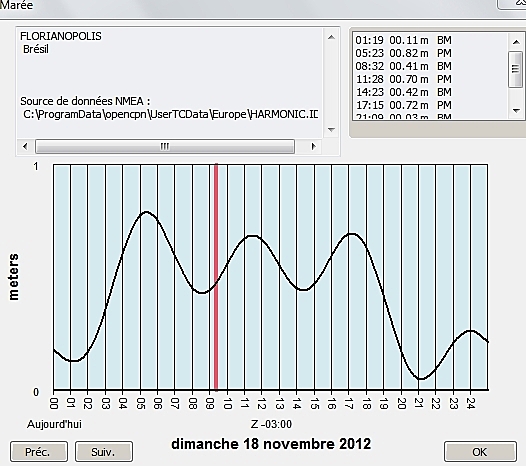Click right arrow of horizontal scrollbar

(x=313, y=146)
